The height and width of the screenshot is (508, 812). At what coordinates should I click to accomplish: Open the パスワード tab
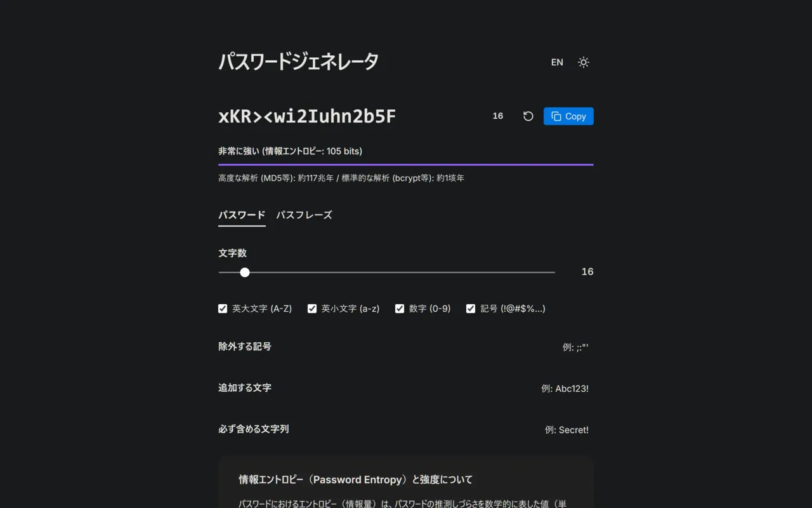click(x=242, y=215)
